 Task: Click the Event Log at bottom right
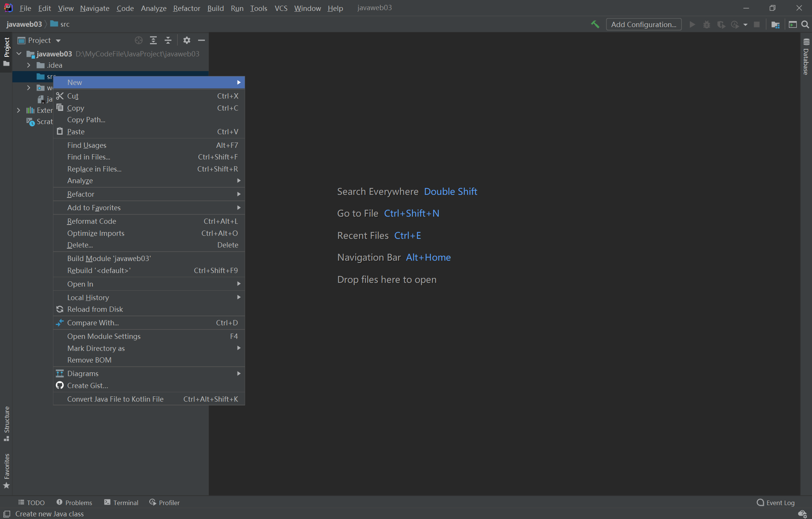pyautogui.click(x=776, y=502)
